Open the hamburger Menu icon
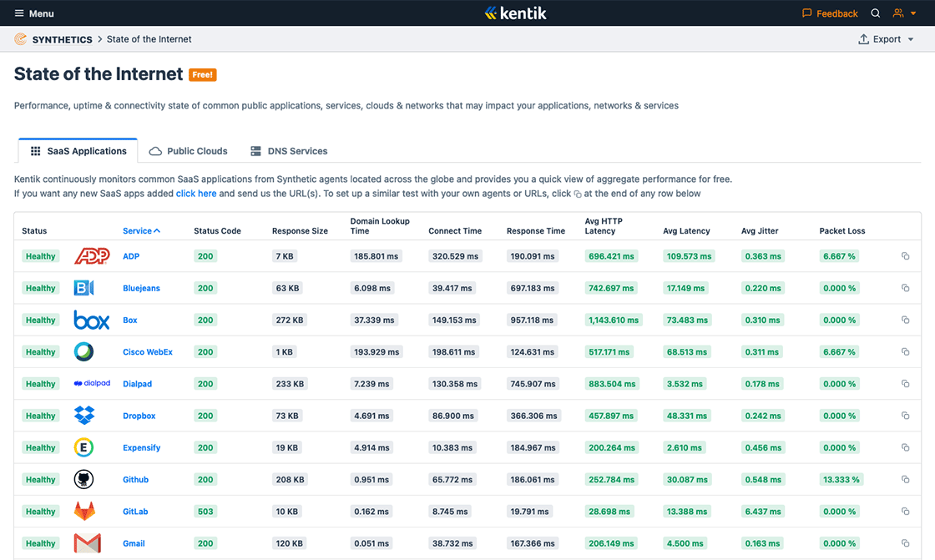The image size is (935, 560). pyautogui.click(x=18, y=13)
